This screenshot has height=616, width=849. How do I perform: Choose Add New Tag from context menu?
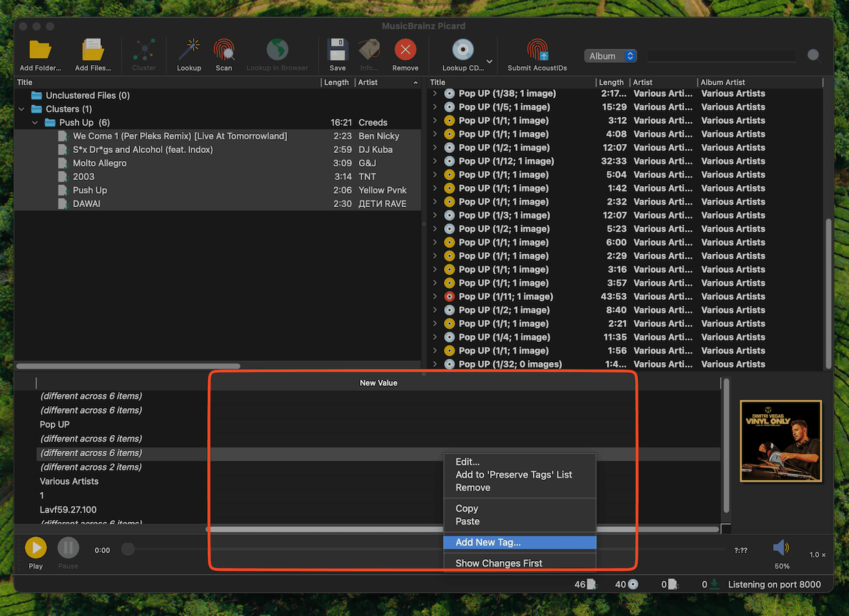click(x=488, y=542)
